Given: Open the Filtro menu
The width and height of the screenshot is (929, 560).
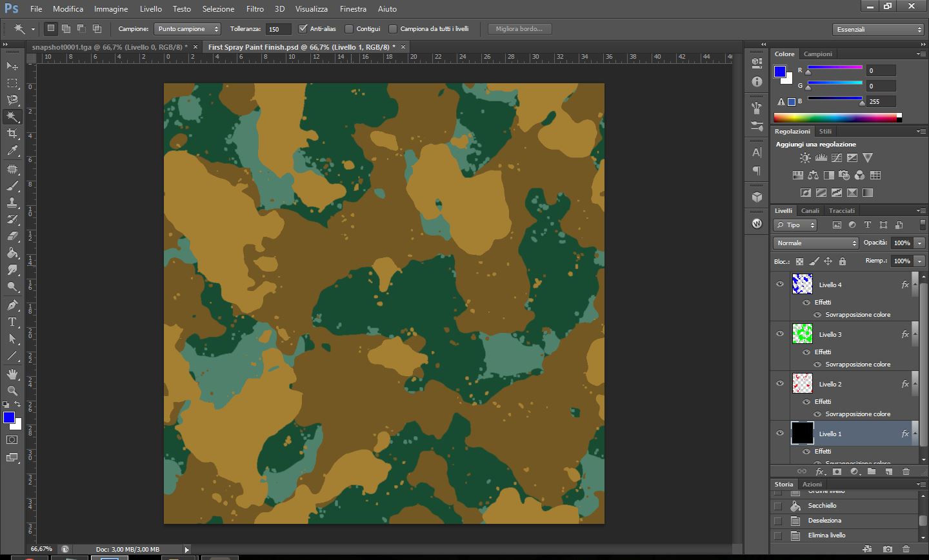Looking at the screenshot, I should click(x=255, y=9).
